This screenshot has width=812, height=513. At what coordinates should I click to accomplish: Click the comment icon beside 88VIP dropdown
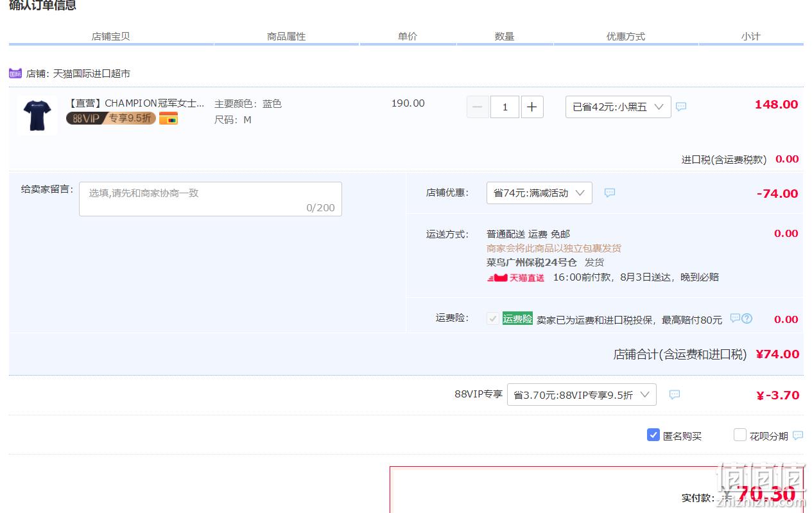click(675, 395)
